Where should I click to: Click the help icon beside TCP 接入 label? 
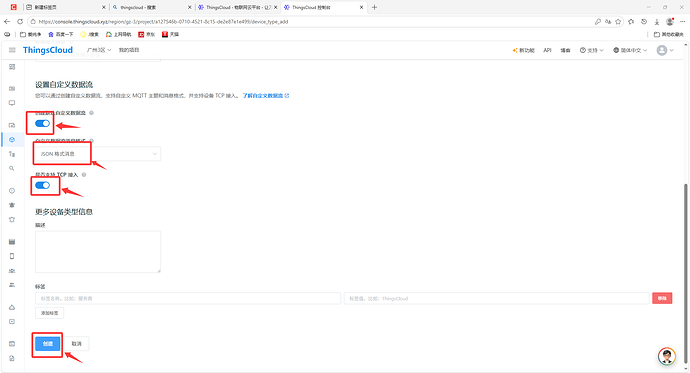(84, 175)
